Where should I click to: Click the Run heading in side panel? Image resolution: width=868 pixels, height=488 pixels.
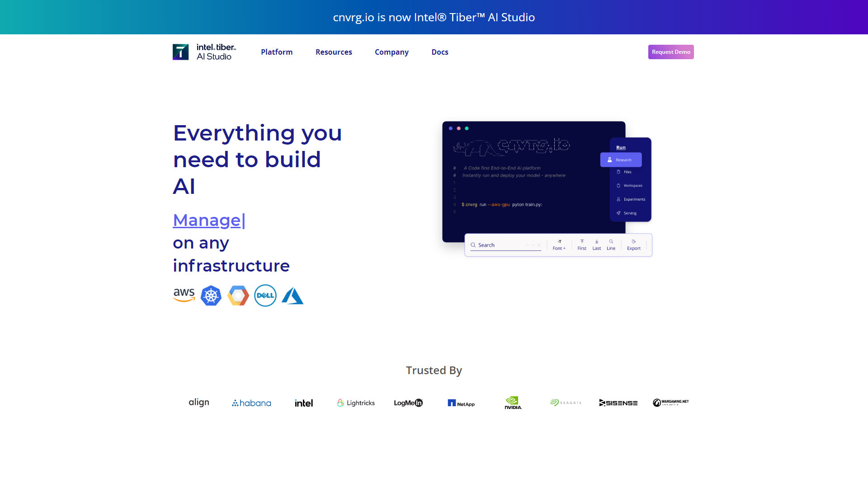[621, 148]
